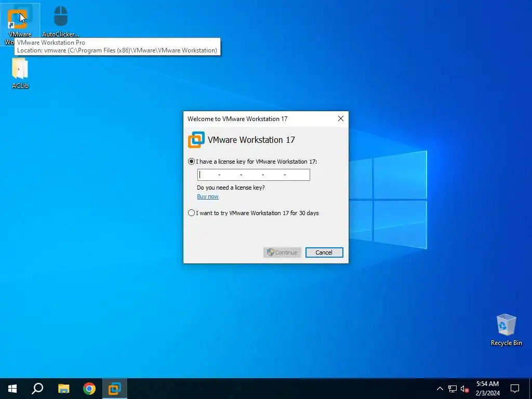Open the notification center icon
The height and width of the screenshot is (399, 532).
[515, 389]
